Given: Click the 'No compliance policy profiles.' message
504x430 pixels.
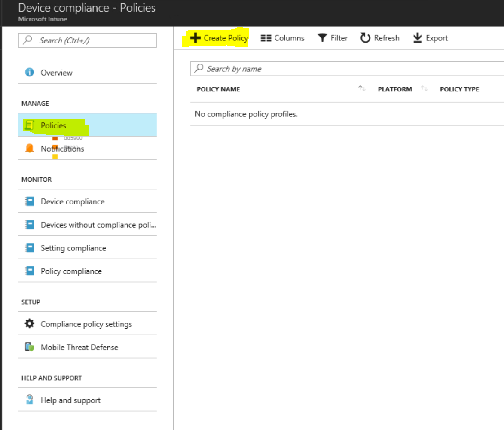Looking at the screenshot, I should tap(246, 114).
